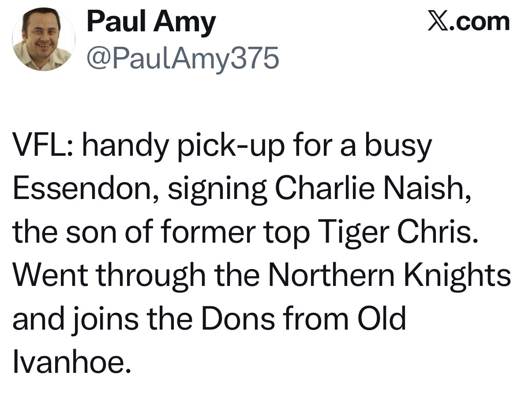532x398 pixels.
Task: Click the display name Paul Amy
Action: 151,22
